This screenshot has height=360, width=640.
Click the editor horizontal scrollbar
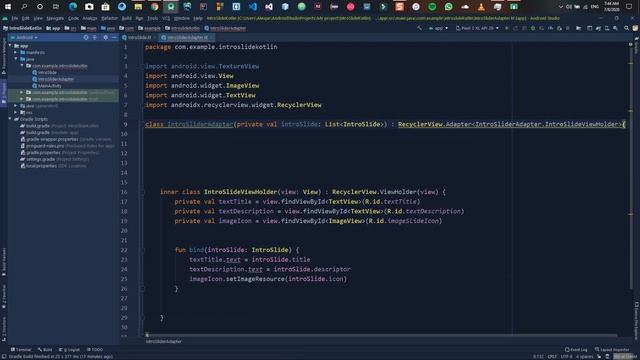(382, 336)
